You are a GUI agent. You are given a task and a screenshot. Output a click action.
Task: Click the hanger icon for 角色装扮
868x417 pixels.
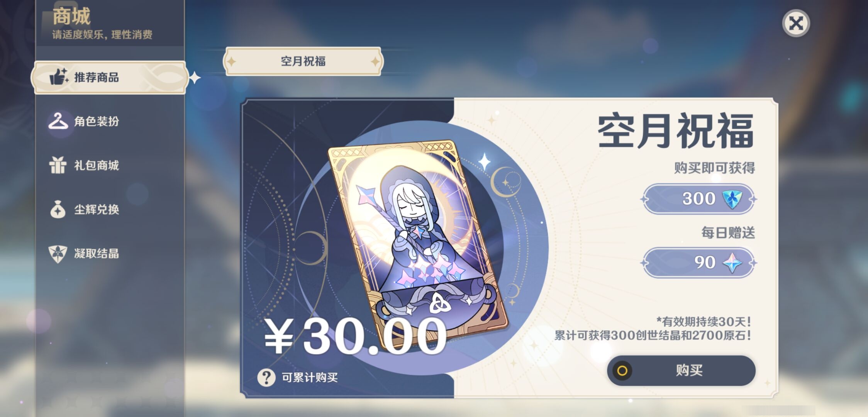coord(58,121)
